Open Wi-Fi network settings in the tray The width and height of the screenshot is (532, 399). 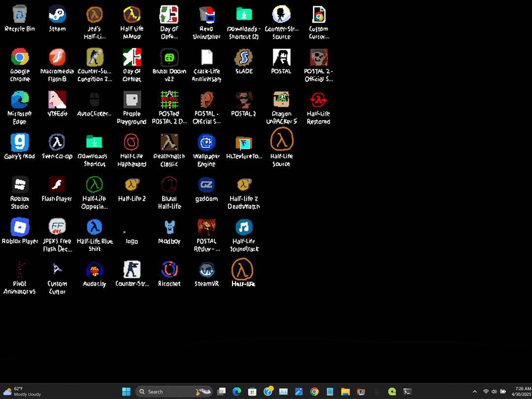486,392
